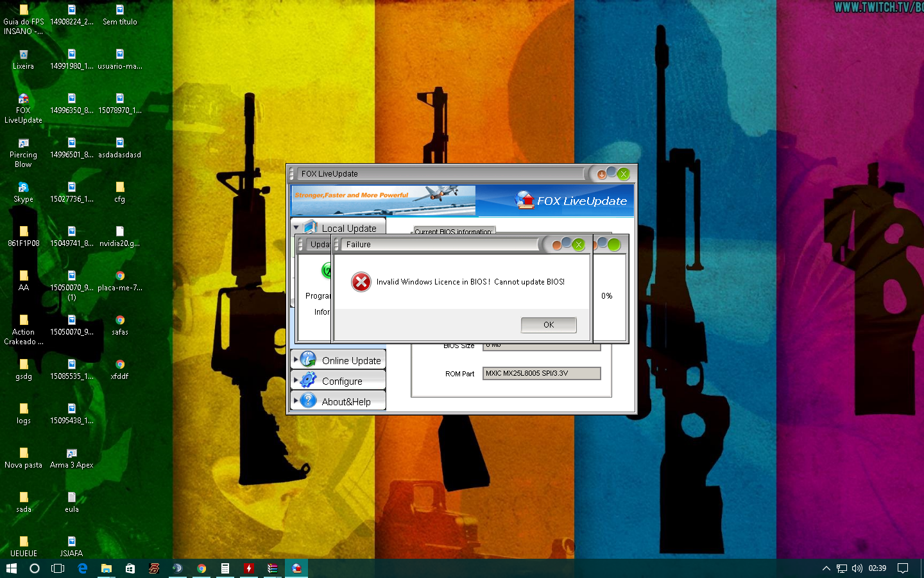Open Microsoft Store from taskbar

[x=130, y=568]
